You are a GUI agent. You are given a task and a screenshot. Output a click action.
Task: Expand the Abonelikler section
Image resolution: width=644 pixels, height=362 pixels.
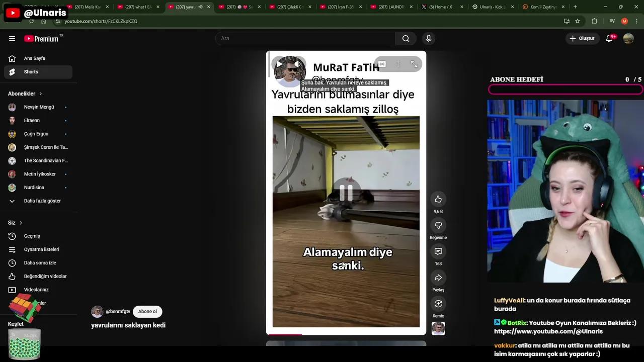(x=25, y=94)
